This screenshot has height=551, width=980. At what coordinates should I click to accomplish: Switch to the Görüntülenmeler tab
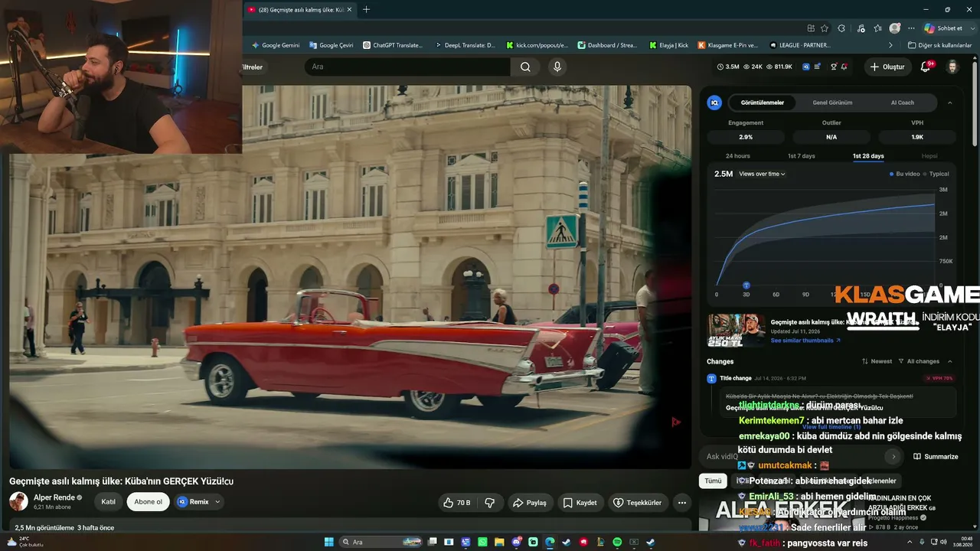coord(762,103)
